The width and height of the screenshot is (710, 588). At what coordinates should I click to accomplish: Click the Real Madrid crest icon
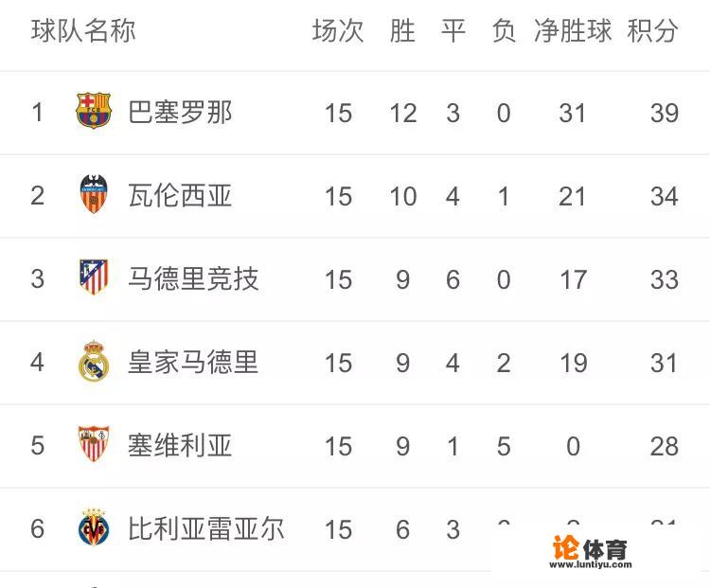[x=94, y=362]
